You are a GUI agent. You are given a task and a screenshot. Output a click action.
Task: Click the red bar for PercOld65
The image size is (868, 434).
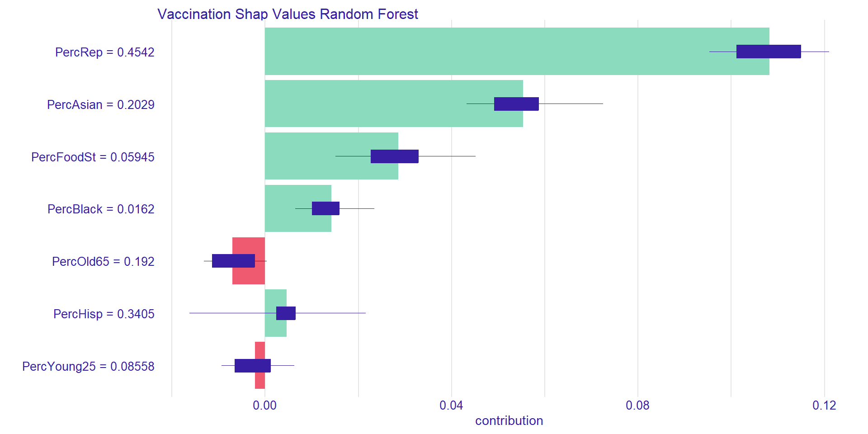click(x=248, y=276)
